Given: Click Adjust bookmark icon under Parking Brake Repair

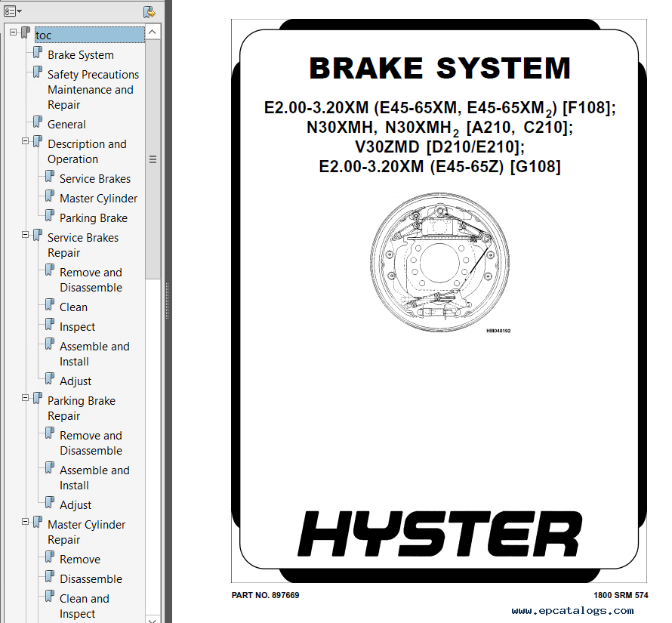Looking at the screenshot, I should (50, 502).
